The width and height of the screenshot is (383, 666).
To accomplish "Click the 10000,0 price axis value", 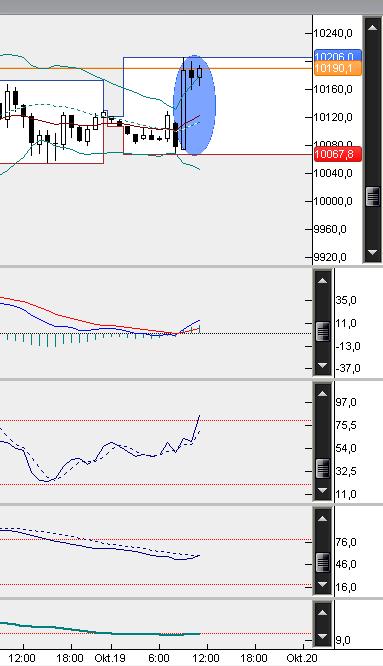I will (333, 201).
